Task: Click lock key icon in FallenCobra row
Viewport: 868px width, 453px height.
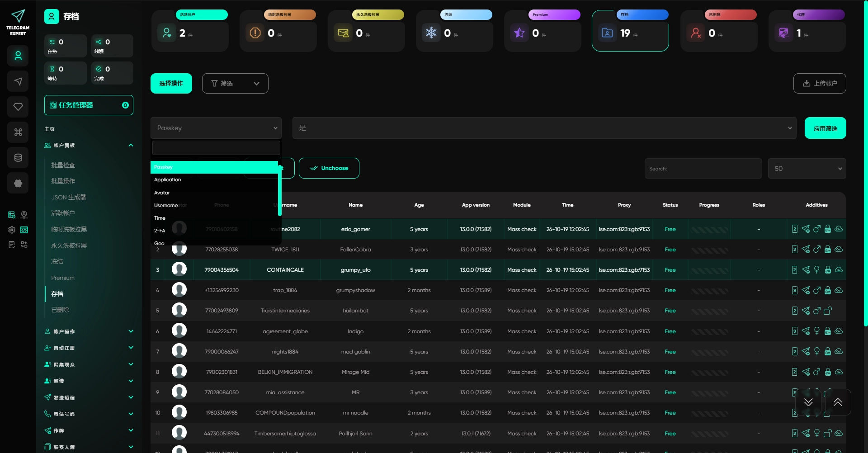Action: point(828,250)
